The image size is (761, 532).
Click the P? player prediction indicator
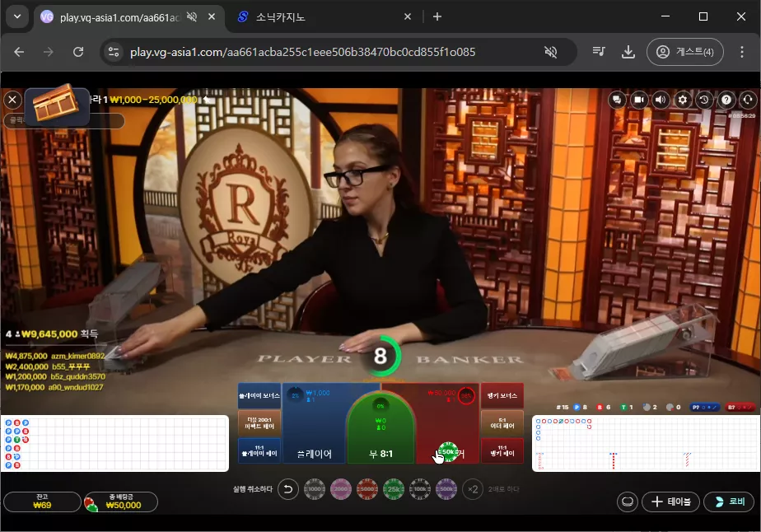point(705,408)
